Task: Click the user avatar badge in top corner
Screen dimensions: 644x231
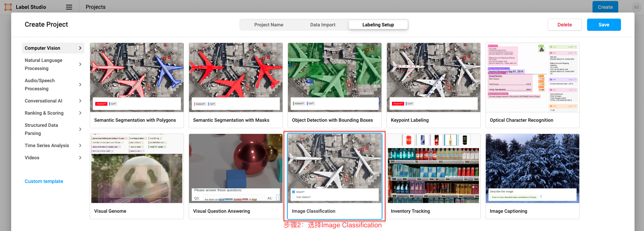Action: [x=636, y=7]
